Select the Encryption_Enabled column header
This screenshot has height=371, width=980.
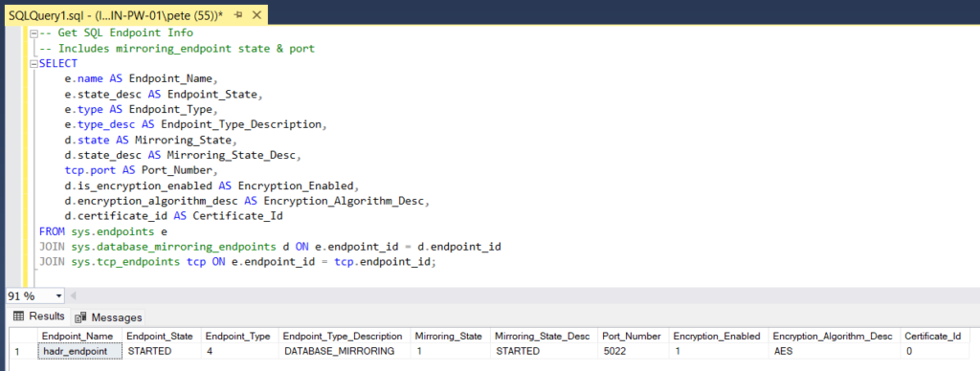pyautogui.click(x=719, y=336)
